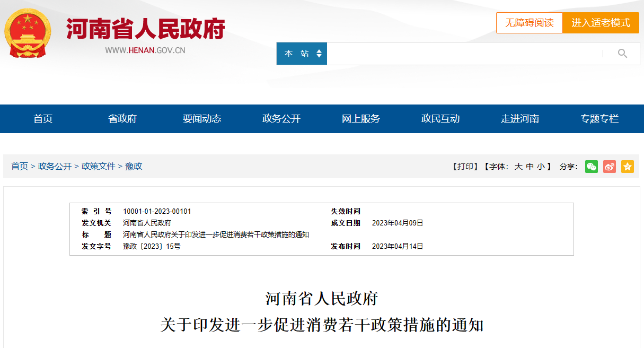Share article via WeChat icon

592,167
